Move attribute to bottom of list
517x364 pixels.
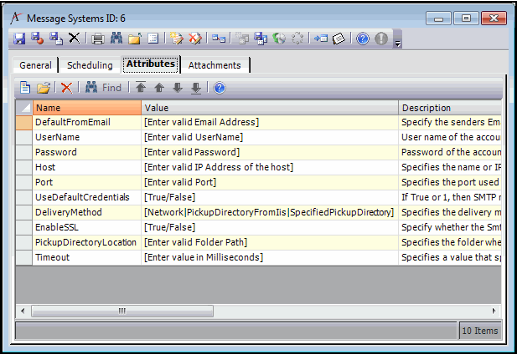tap(196, 88)
